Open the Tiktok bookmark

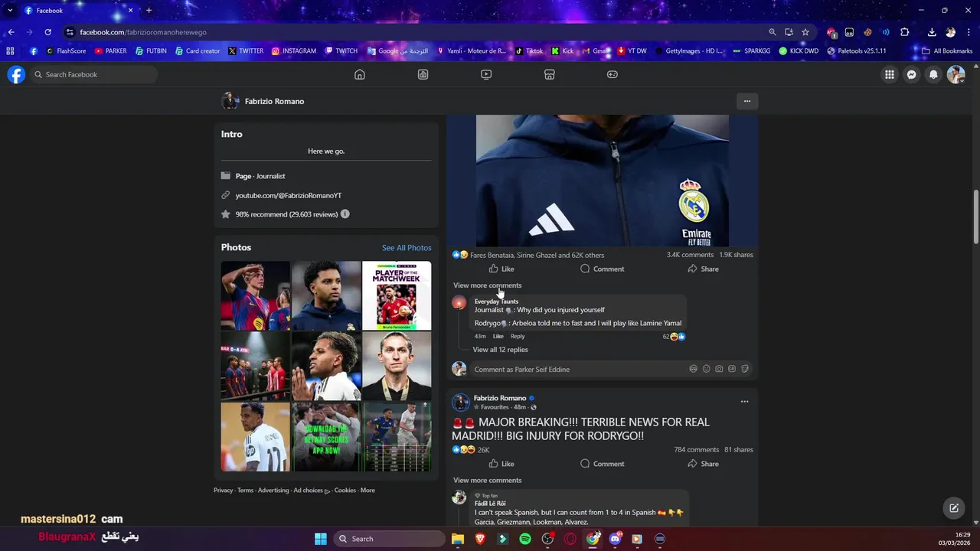(x=528, y=51)
